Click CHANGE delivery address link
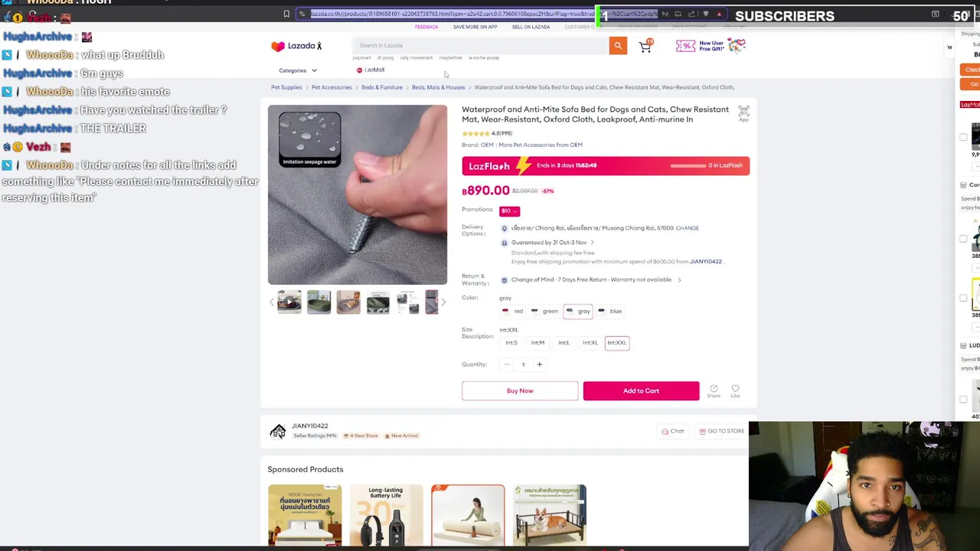This screenshot has height=551, width=980. point(687,228)
